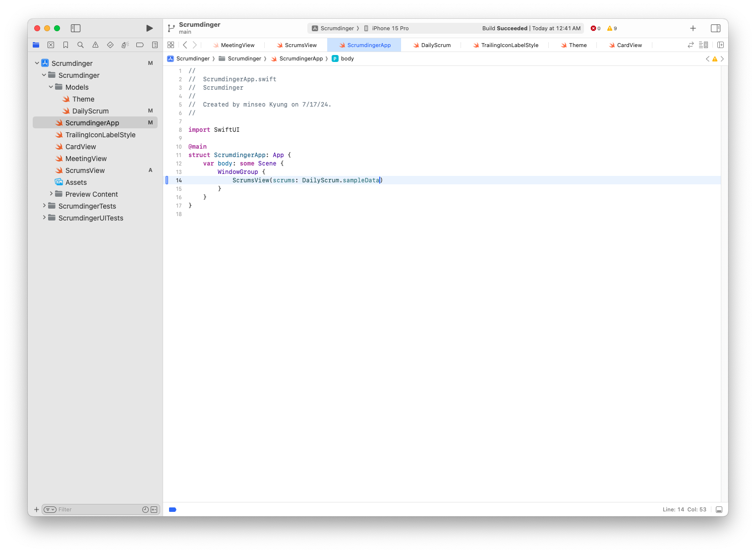Click the line 14 gutter number
Image resolution: width=756 pixels, height=553 pixels.
point(179,180)
